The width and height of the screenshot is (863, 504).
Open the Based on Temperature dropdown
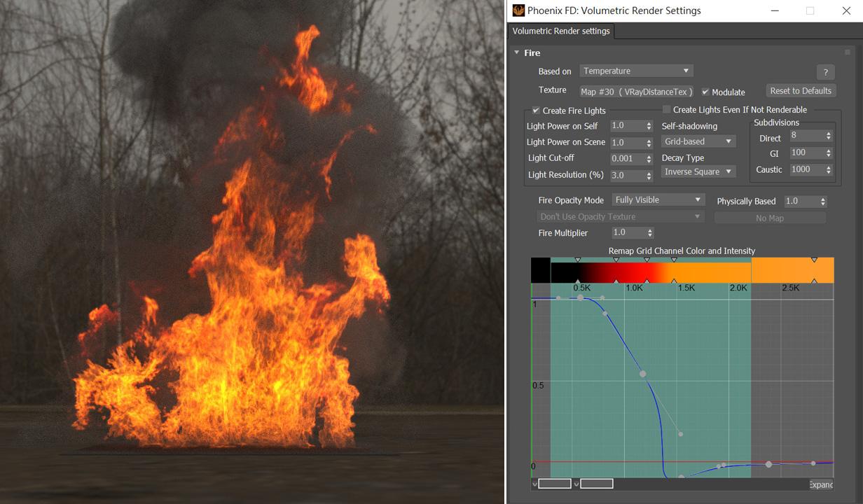click(x=635, y=71)
